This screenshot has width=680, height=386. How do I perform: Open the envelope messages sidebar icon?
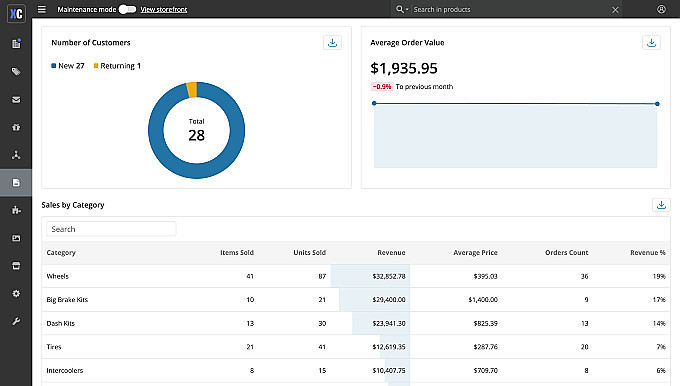tap(16, 100)
